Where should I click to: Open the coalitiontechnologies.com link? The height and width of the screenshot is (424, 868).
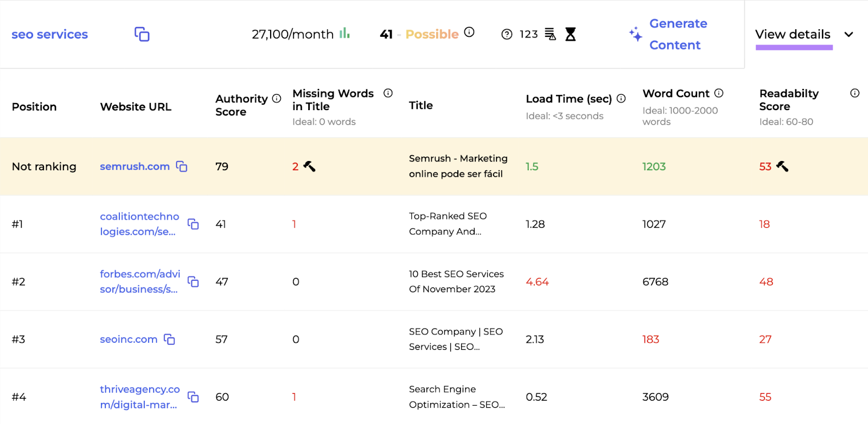pyautogui.click(x=139, y=224)
